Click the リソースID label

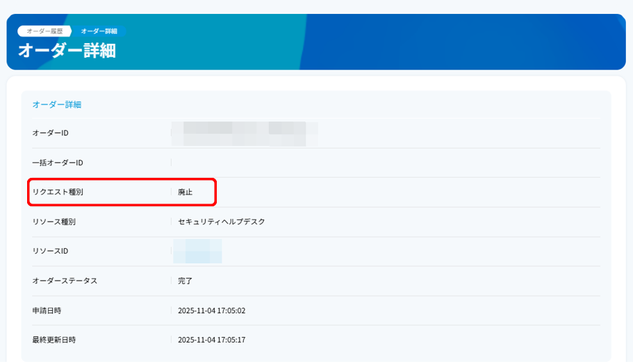51,251
